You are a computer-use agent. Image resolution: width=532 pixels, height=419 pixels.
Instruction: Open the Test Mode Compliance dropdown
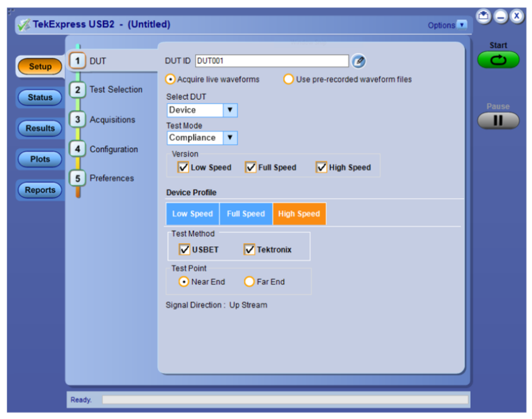point(230,138)
